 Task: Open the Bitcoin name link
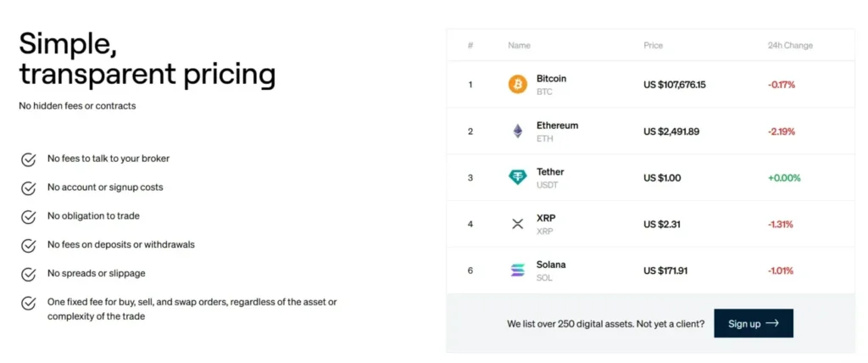[x=551, y=79]
